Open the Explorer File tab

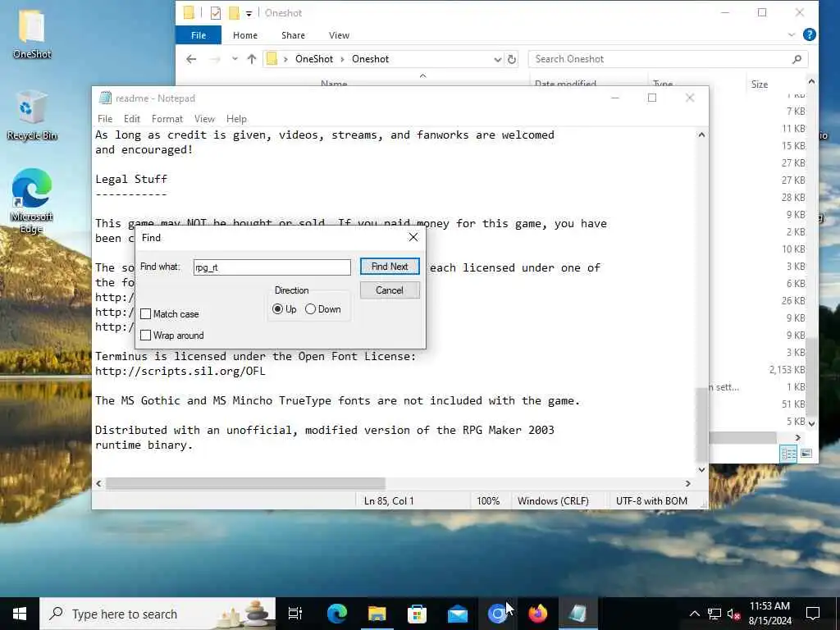199,35
